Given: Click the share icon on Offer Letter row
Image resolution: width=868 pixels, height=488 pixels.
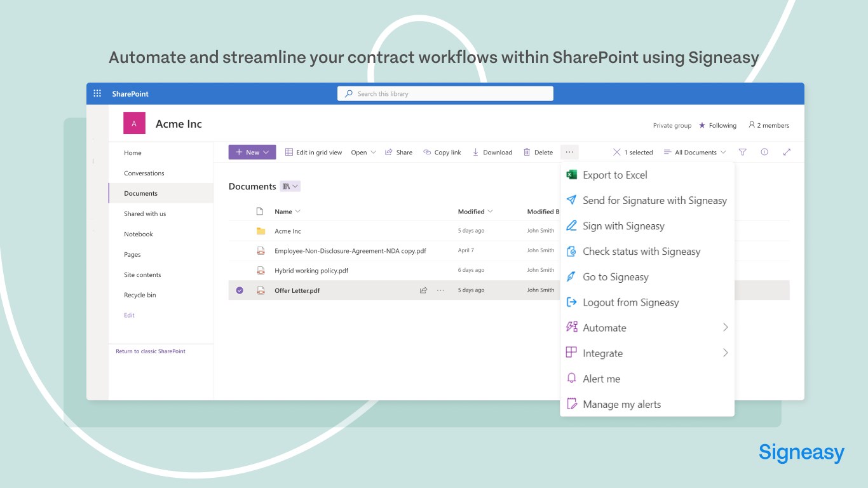Looking at the screenshot, I should point(423,290).
